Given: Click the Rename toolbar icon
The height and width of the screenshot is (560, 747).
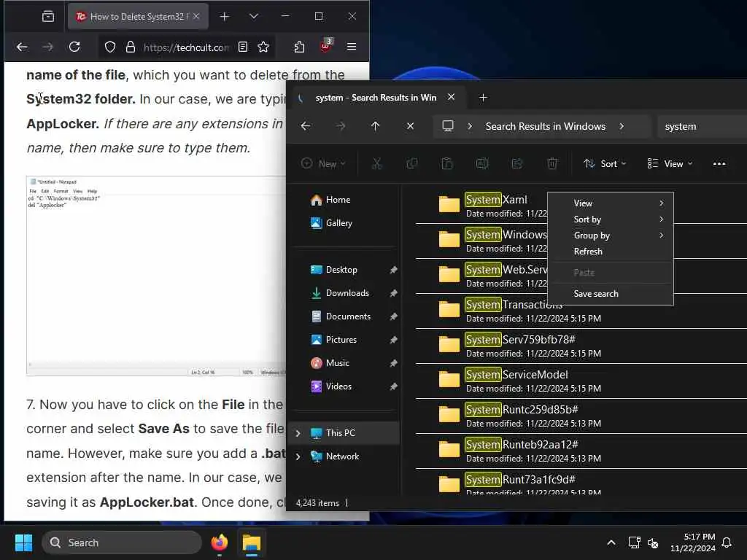Looking at the screenshot, I should 482,164.
